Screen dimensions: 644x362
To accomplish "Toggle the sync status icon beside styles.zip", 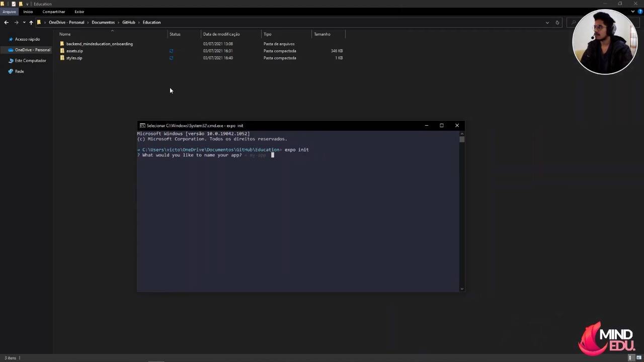I will tap(171, 58).
